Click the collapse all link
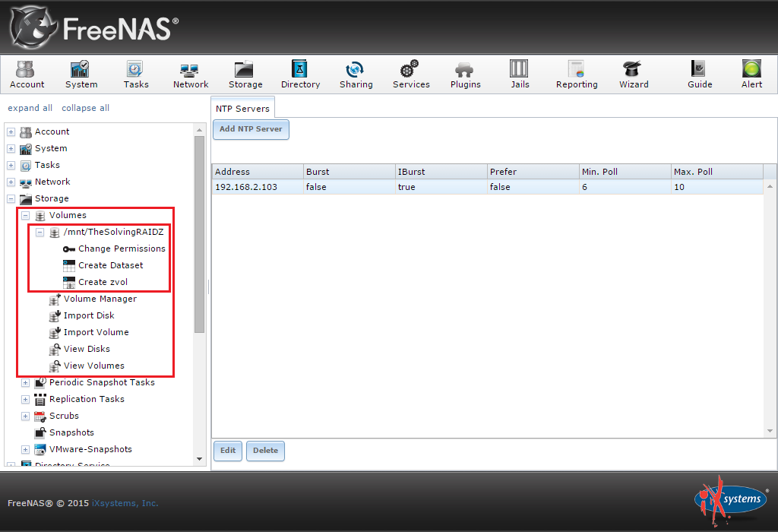 (x=85, y=108)
